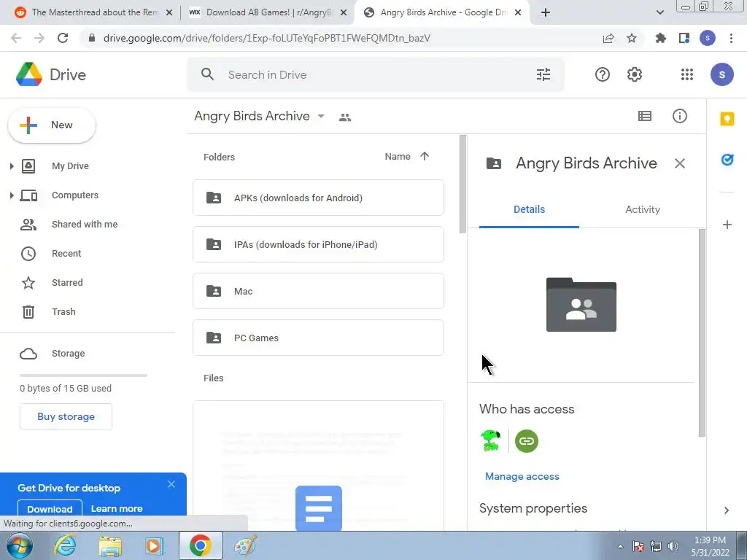Reload the current page
747x560 pixels.
tap(63, 38)
